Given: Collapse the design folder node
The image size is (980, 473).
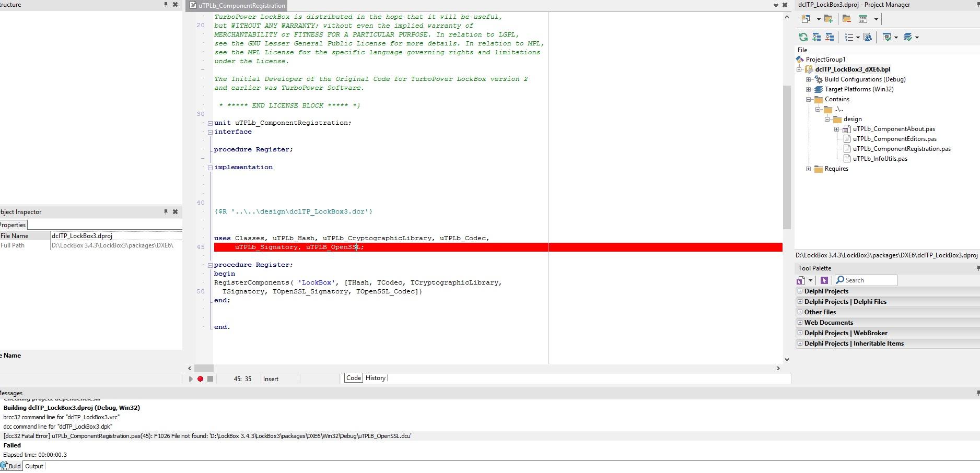Looking at the screenshot, I should 828,119.
